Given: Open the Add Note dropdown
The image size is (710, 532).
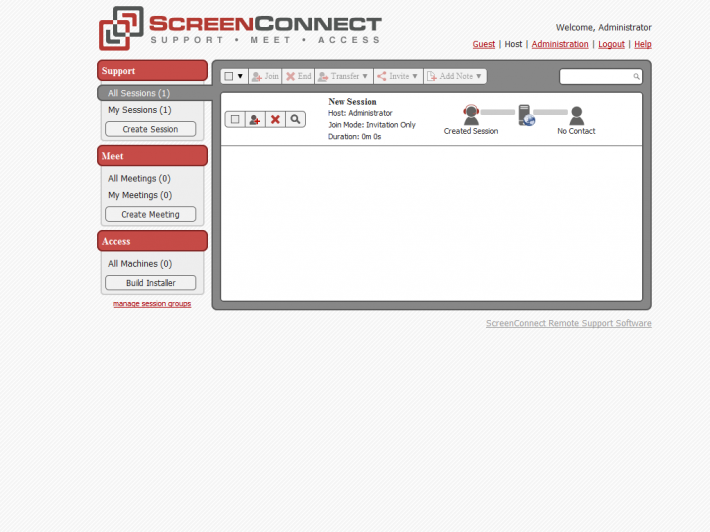Looking at the screenshot, I should (x=455, y=76).
